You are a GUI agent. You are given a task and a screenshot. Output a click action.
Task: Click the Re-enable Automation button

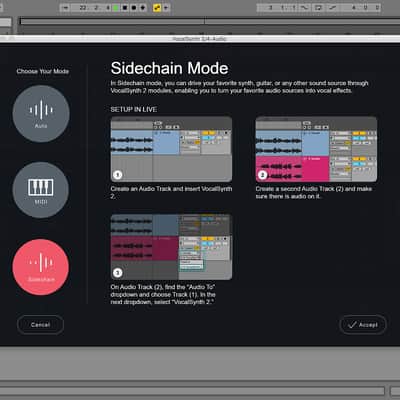tap(166, 8)
